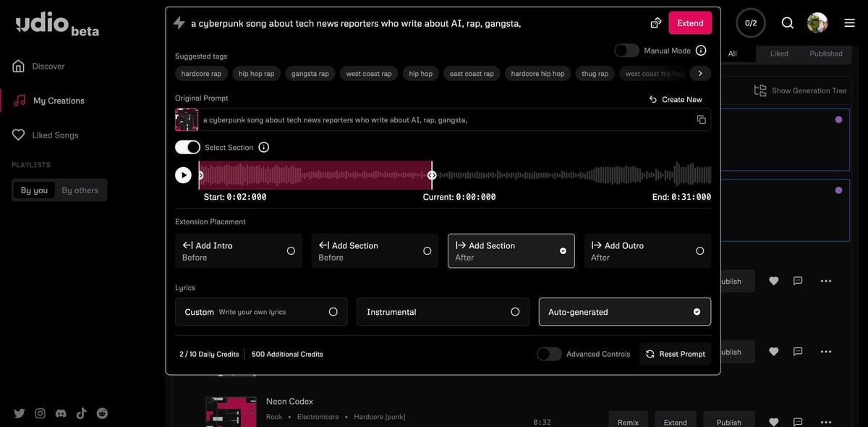Open the Show Generation Tree view
868x427 pixels.
coord(801,90)
